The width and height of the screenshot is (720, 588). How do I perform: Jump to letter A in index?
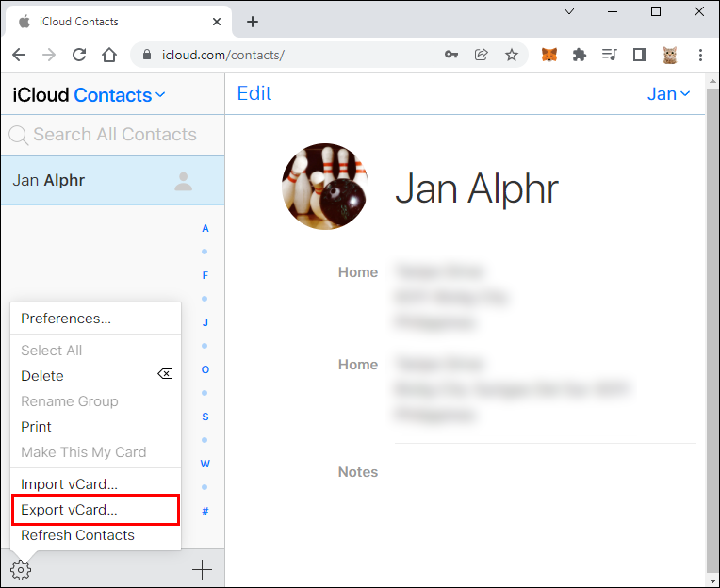pos(205,228)
